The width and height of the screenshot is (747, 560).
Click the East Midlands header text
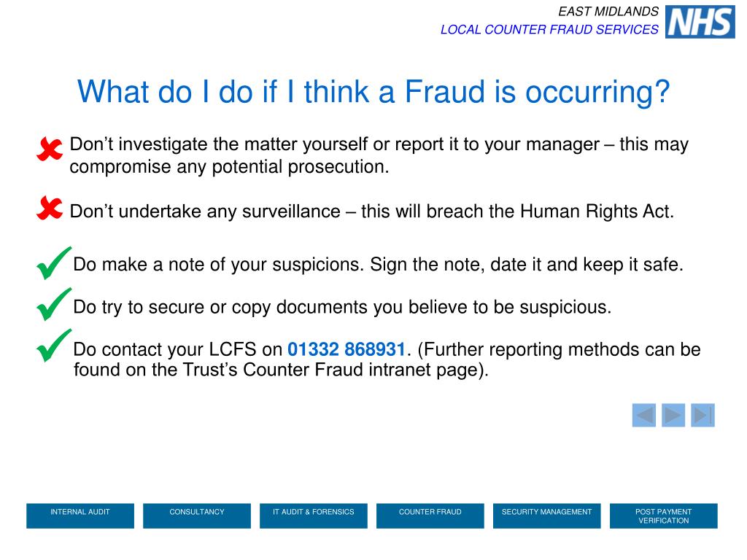pyautogui.click(x=608, y=12)
